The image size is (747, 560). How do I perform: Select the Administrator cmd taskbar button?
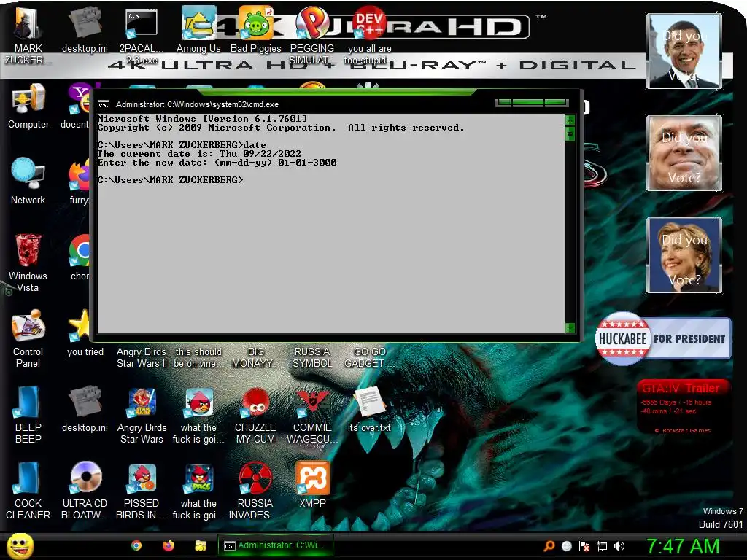pyautogui.click(x=275, y=545)
